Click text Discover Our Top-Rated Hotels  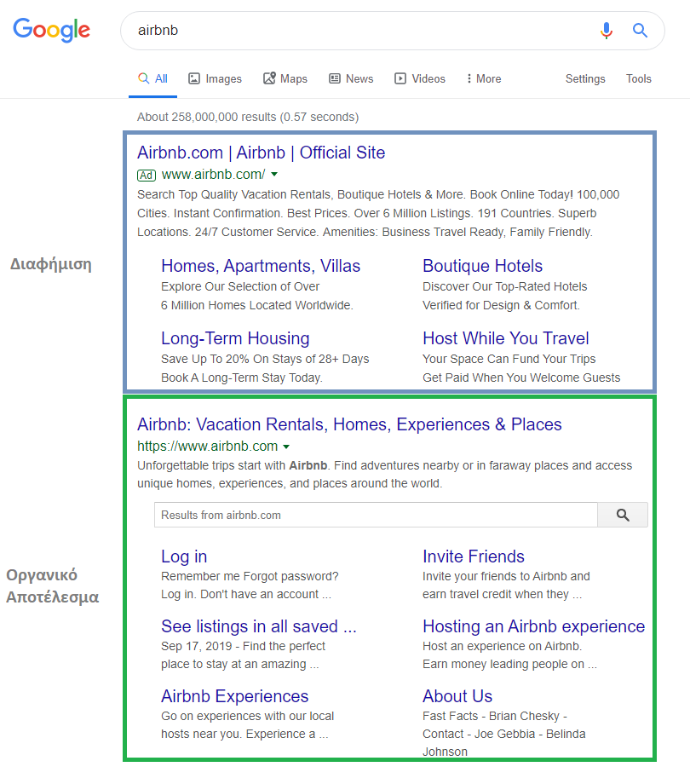pos(504,286)
